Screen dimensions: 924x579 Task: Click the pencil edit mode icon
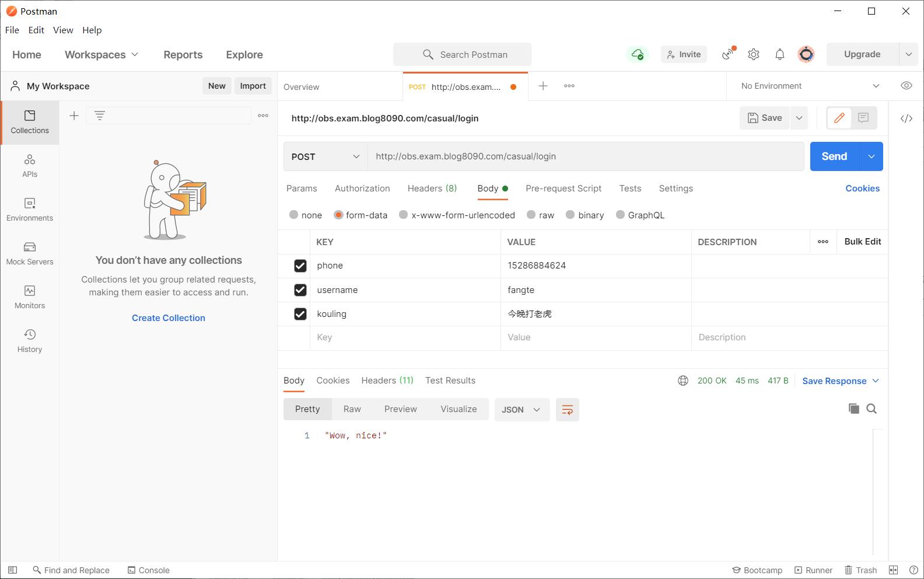tap(839, 118)
